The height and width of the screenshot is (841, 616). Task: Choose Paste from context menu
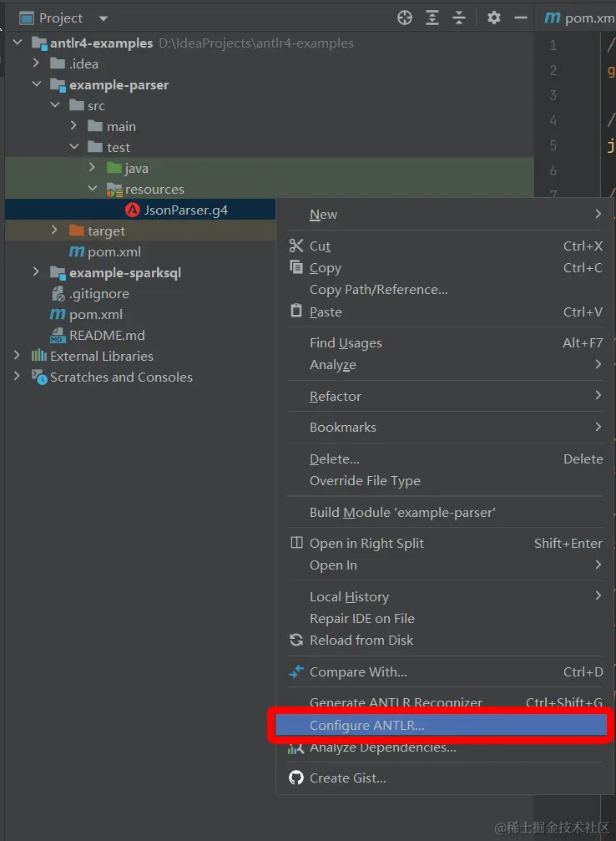(445, 312)
